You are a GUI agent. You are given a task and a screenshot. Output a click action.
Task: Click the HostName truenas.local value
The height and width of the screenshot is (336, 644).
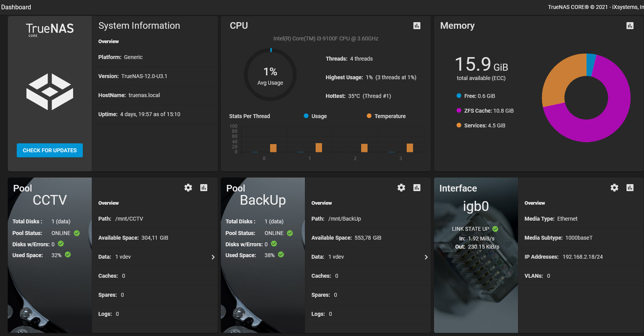(144, 95)
